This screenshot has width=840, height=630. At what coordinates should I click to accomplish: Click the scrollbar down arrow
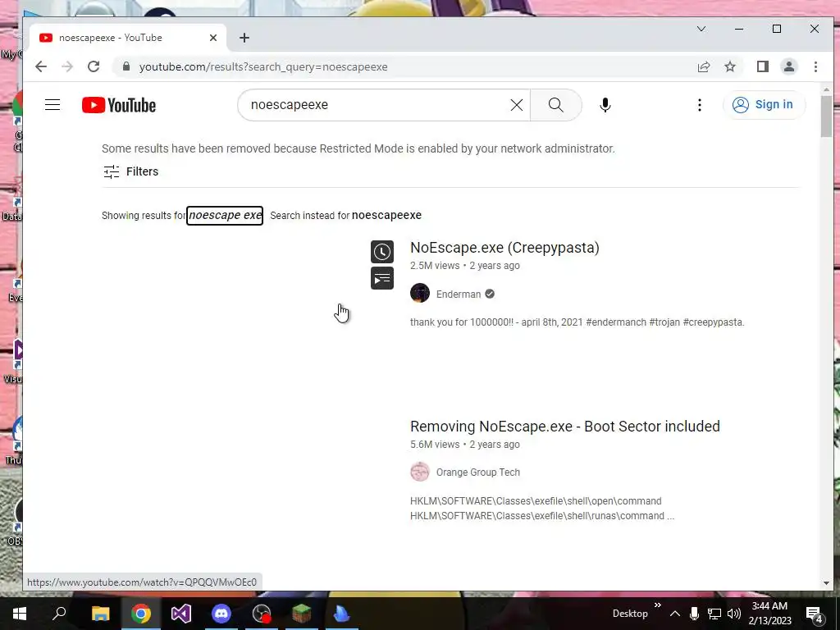pyautogui.click(x=826, y=583)
